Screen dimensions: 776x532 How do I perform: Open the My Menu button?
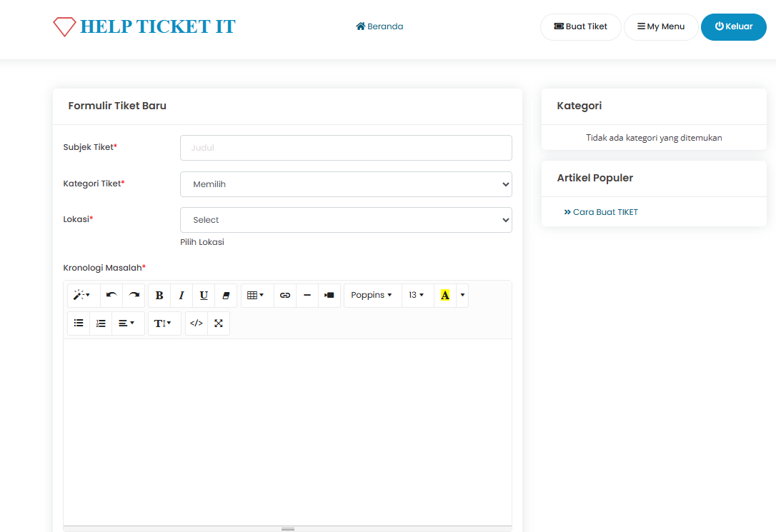tap(661, 26)
